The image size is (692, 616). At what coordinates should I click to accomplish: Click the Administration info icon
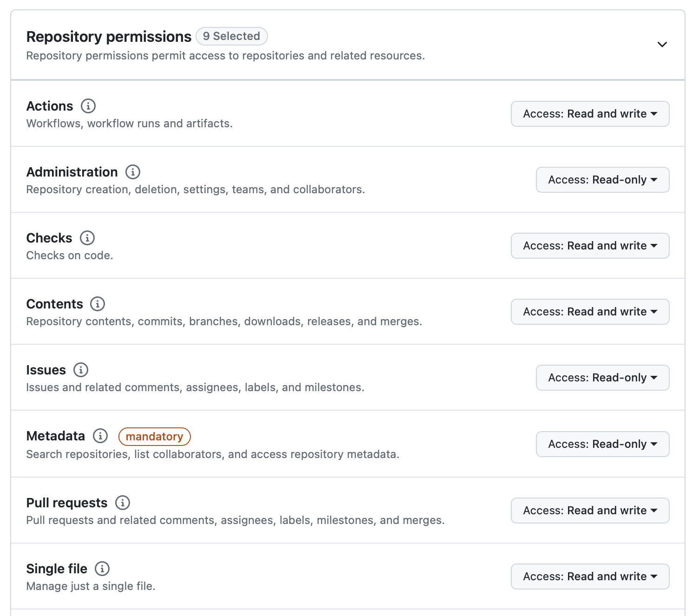coord(132,172)
